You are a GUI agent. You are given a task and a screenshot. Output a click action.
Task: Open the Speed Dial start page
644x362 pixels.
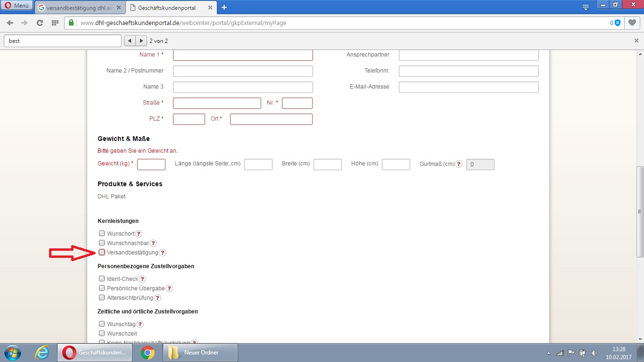click(x=55, y=23)
